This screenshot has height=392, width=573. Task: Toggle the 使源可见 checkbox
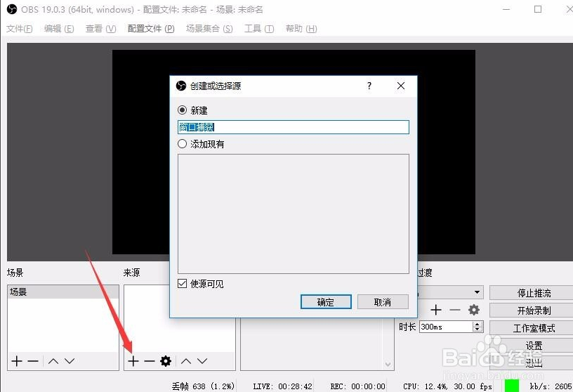(182, 283)
